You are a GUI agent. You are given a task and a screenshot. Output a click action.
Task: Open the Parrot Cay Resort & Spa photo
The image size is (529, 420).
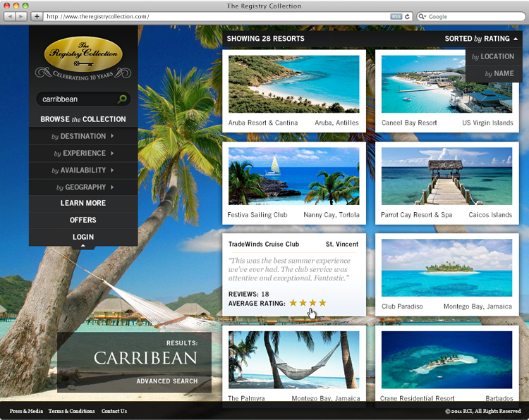click(446, 176)
